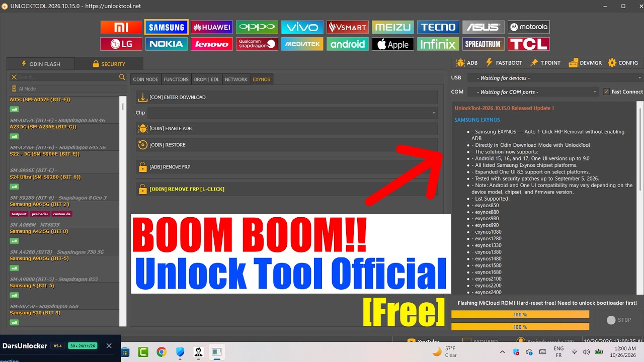Click the search magnifier icon

[x=122, y=77]
